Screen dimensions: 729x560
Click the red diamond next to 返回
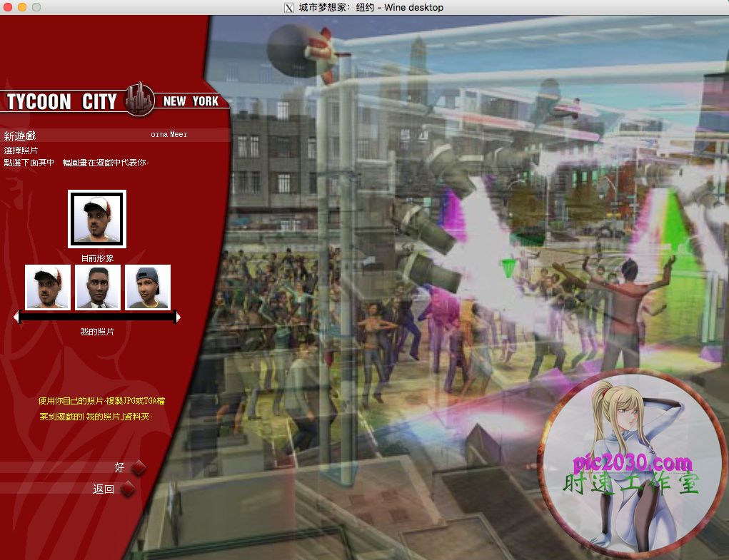(x=128, y=489)
